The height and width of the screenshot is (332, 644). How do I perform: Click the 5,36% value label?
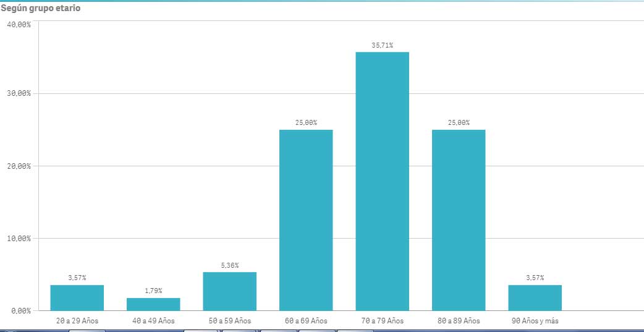229,265
